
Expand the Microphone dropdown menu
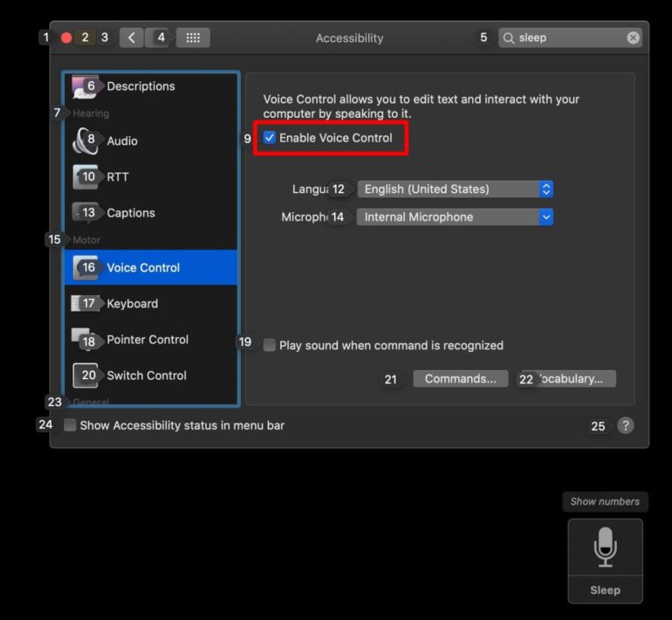[x=455, y=217]
